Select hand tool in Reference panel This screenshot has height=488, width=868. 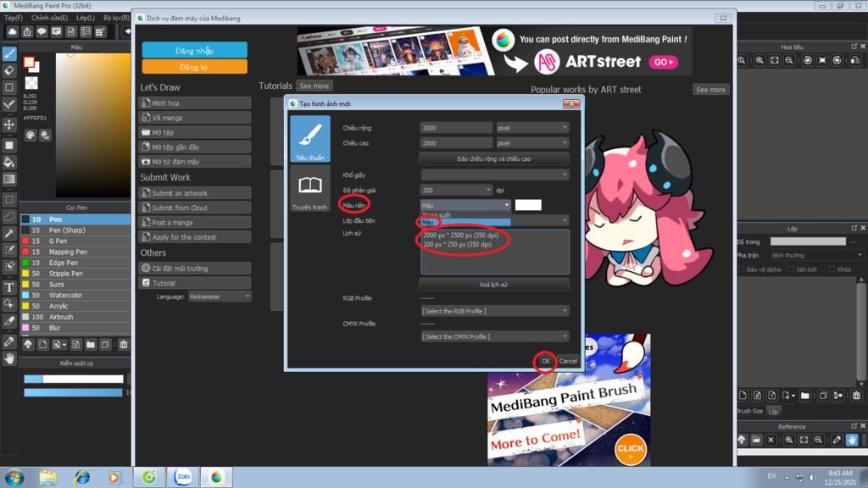point(852,440)
